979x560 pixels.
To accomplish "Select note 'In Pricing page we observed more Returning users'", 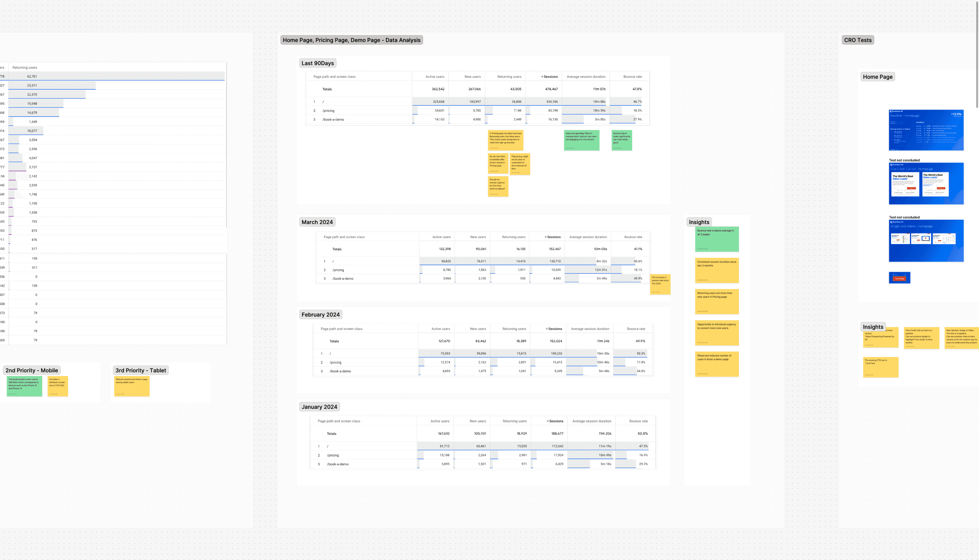I will [x=505, y=140].
